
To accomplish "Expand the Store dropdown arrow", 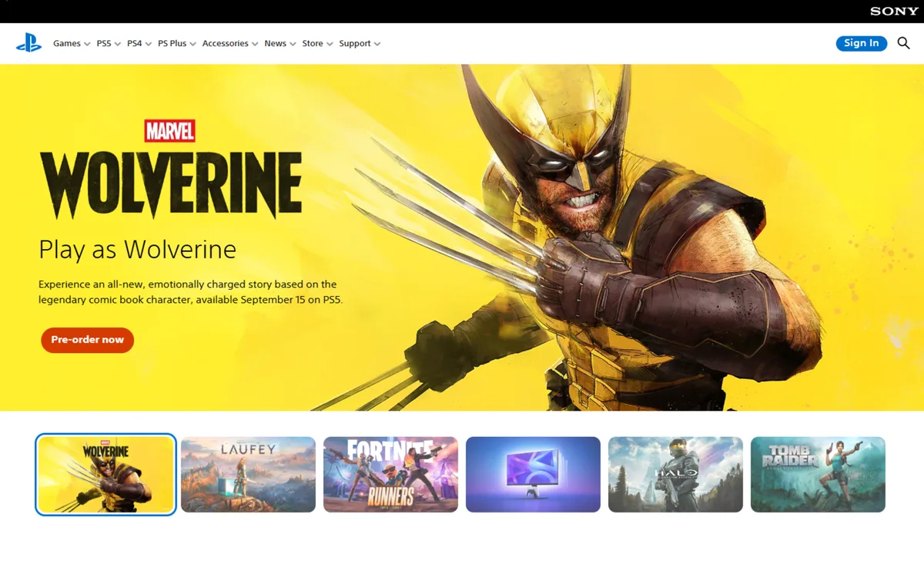I will pos(330,44).
